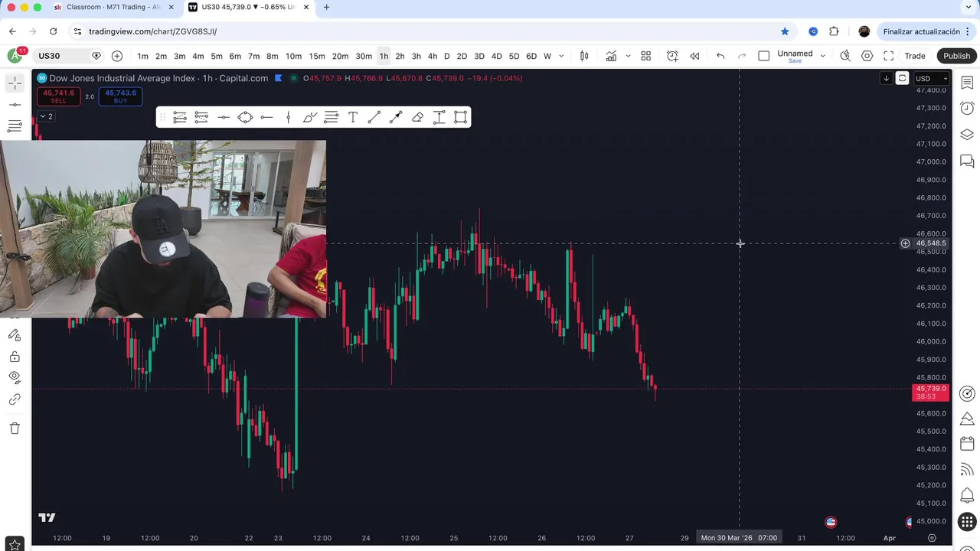Click the link drawings chain icon
980x551 pixels.
(15, 399)
